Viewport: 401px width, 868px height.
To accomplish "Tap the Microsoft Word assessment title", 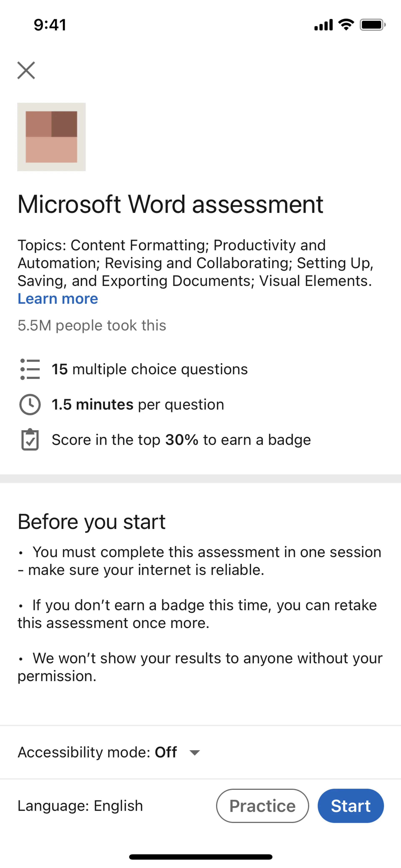I will point(170,204).
